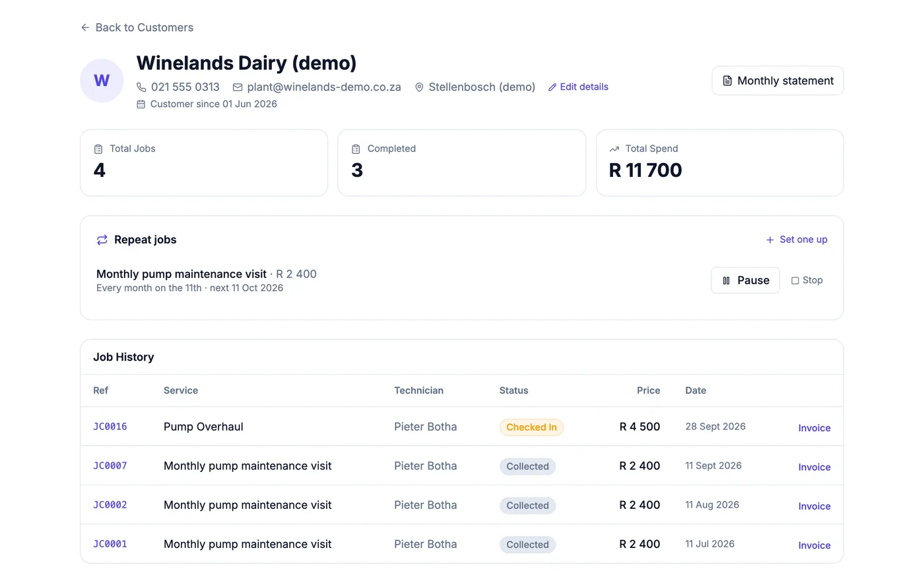Image resolution: width=924 pixels, height=573 pixels.
Task: Stop the monthly pump maintenance repeat job
Action: tap(807, 281)
